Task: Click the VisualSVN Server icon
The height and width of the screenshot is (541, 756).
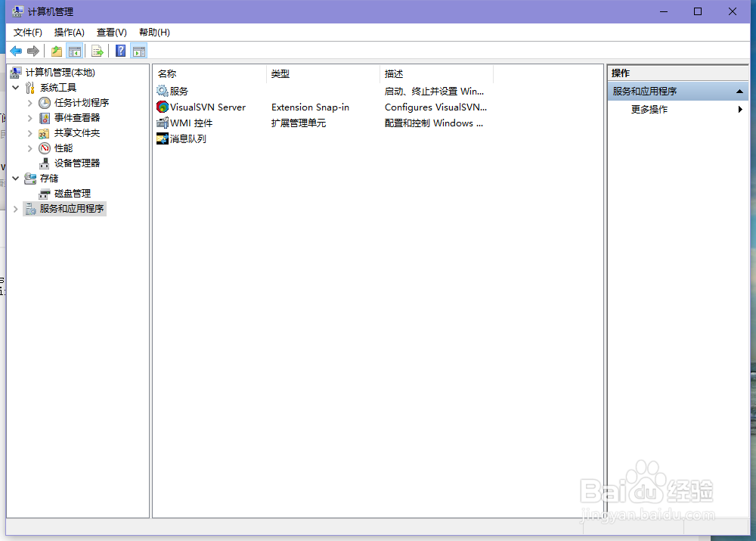Action: (163, 107)
